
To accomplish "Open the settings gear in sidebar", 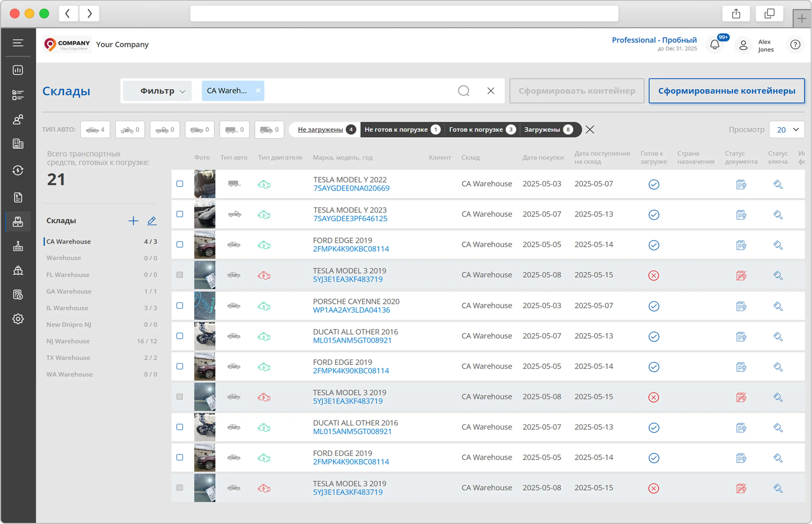I will pos(18,319).
